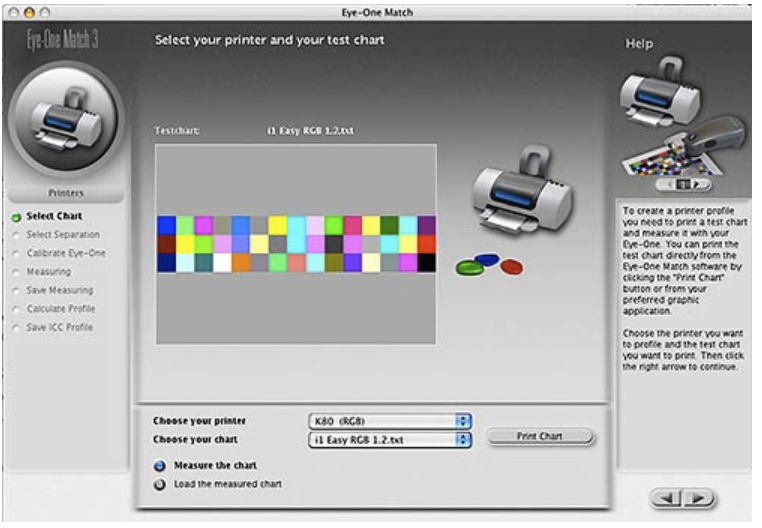Image resolution: width=762 pixels, height=528 pixels.
Task: Click the Help paragraph starting 'Choose the printer you want'
Action: pos(683,350)
